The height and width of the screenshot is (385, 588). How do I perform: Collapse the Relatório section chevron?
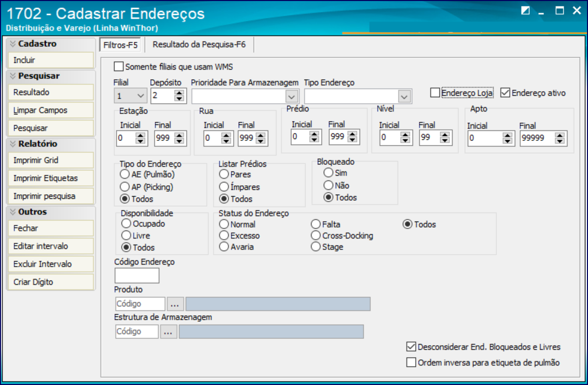(x=13, y=144)
